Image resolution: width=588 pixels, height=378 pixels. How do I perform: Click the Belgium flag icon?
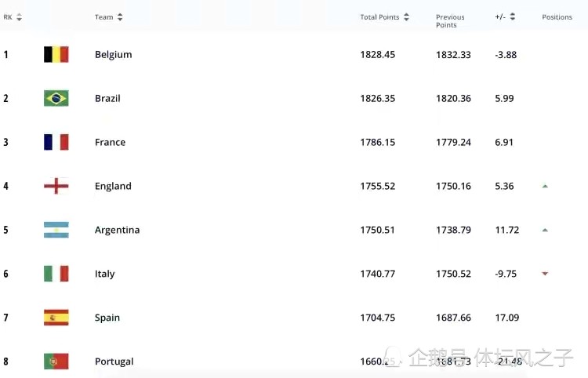[x=56, y=55]
